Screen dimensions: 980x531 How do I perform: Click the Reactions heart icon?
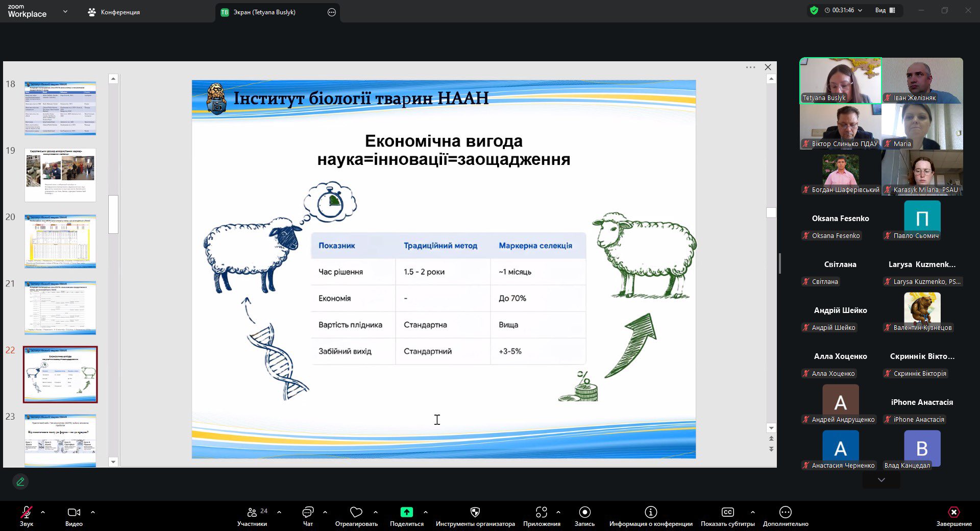[x=356, y=513]
